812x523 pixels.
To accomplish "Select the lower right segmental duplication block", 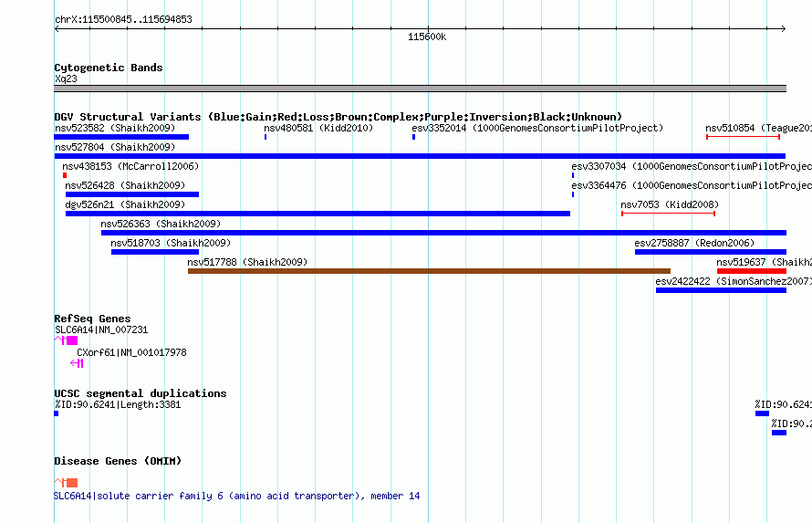I will (779, 433).
